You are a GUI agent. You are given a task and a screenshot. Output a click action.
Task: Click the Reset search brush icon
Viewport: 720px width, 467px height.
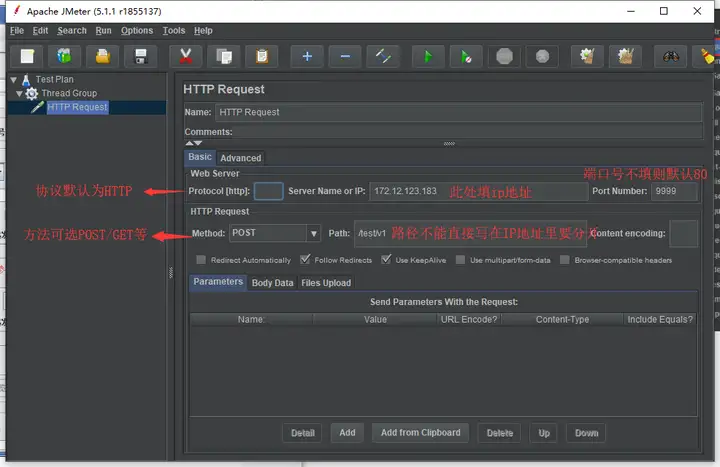[x=707, y=56]
